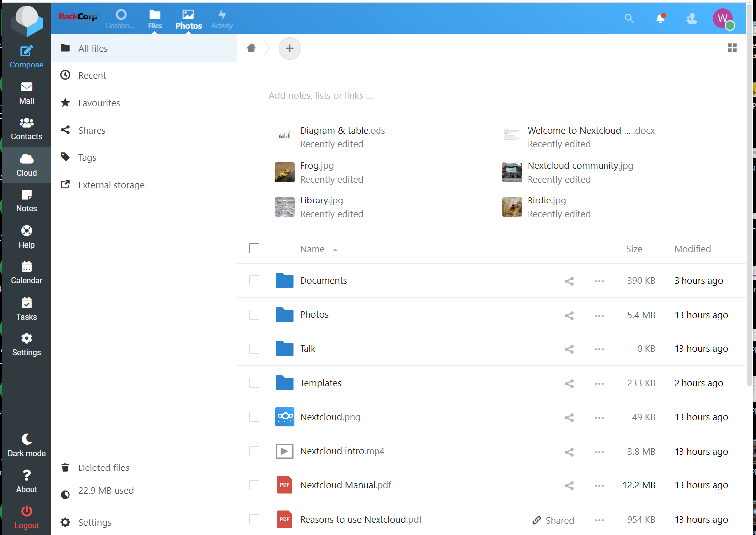Open the Tasks app
This screenshot has height=535, width=756.
click(27, 309)
